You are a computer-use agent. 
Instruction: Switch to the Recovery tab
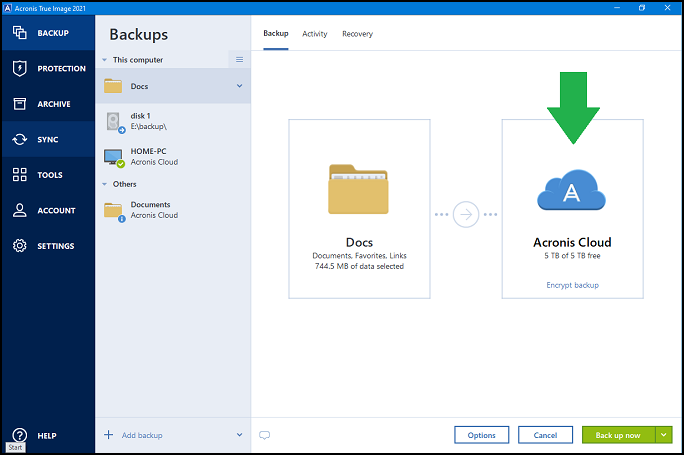[x=357, y=34]
